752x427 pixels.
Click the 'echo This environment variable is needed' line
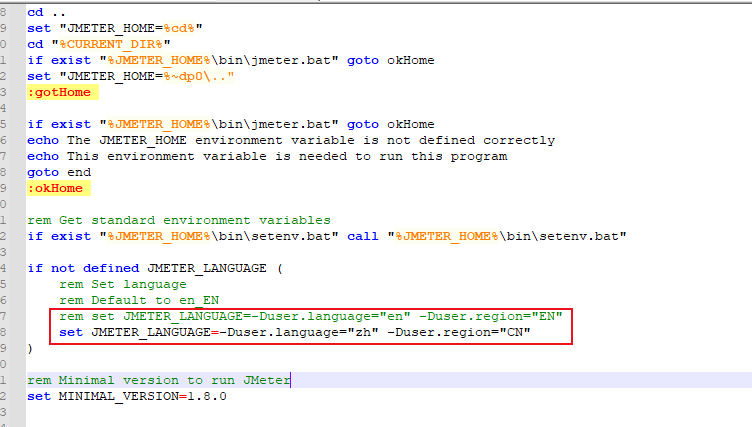[267, 156]
